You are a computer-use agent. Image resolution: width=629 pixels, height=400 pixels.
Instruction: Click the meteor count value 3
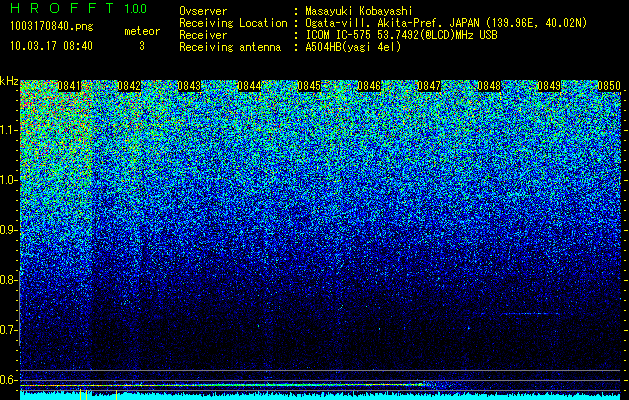pos(142,46)
